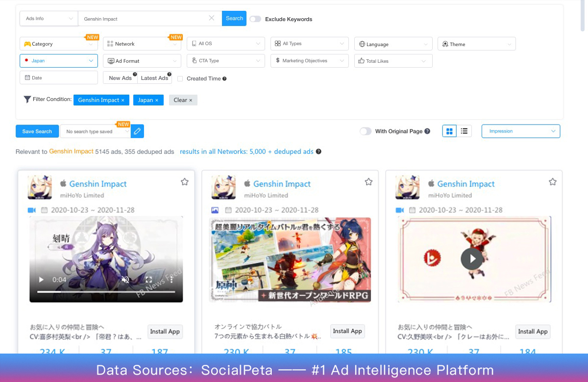The height and width of the screenshot is (382, 588).
Task: Select the Latest Ads tab
Action: pyautogui.click(x=154, y=78)
